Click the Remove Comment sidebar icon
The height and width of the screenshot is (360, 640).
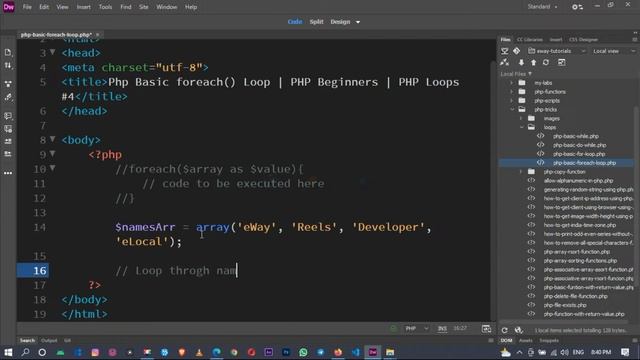pyautogui.click(x=8, y=129)
